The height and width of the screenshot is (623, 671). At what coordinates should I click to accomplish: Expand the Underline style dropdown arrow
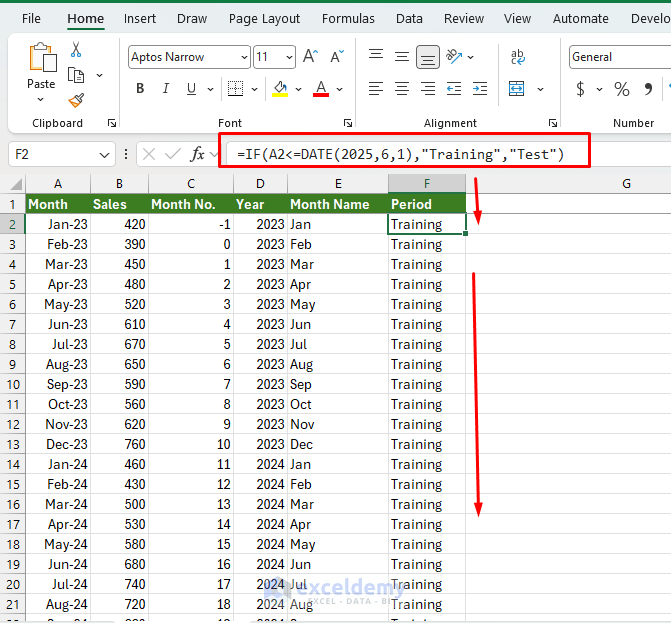pos(210,89)
